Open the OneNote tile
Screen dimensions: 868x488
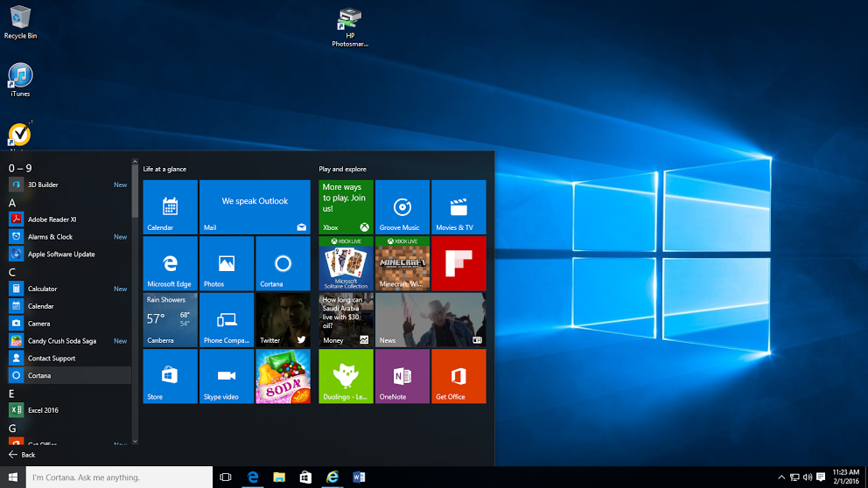pos(402,376)
